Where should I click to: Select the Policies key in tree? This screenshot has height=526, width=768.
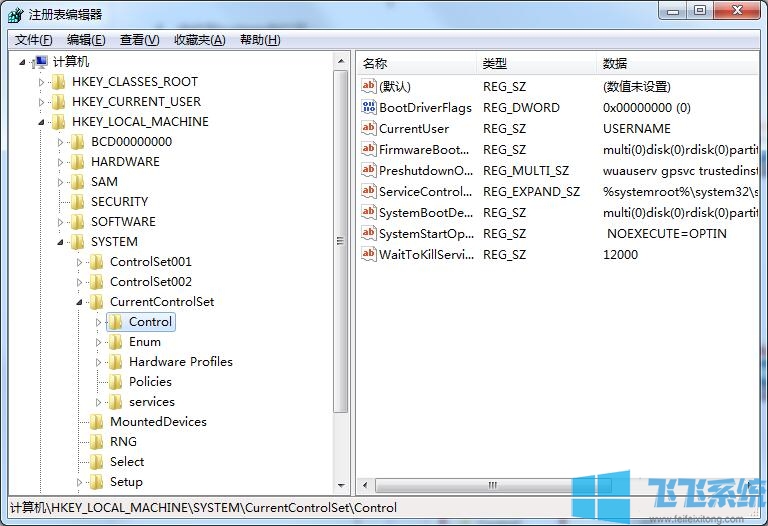pyautogui.click(x=150, y=382)
